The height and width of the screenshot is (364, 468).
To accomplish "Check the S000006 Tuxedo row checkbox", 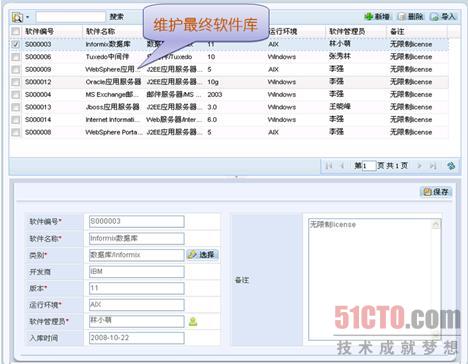I will pos(16,57).
